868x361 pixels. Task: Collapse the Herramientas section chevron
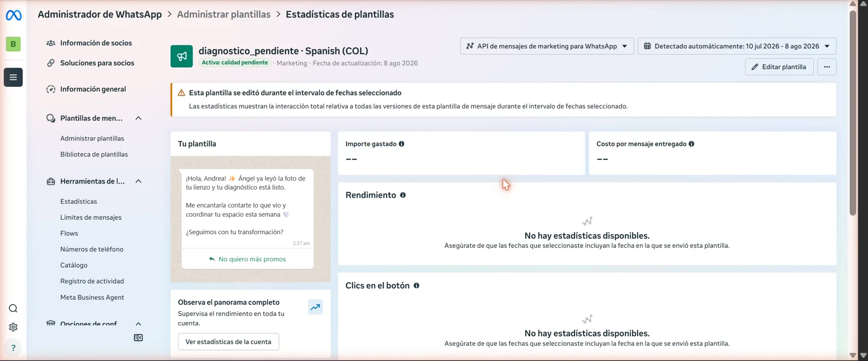point(138,181)
